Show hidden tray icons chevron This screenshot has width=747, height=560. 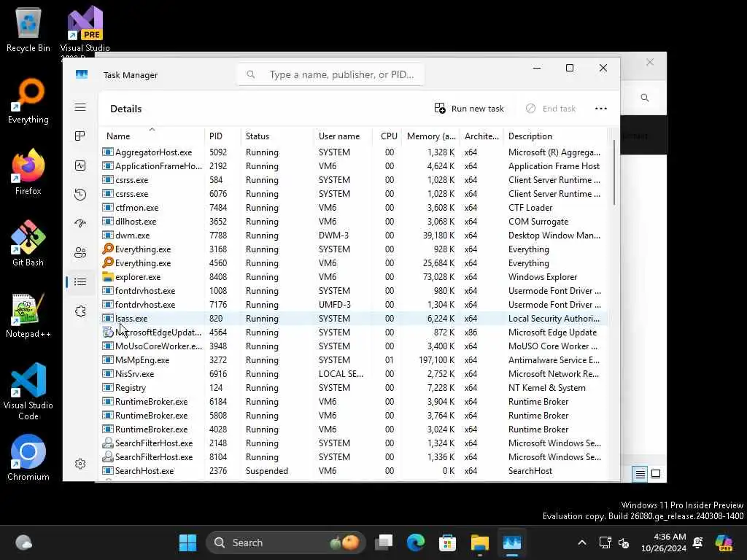(581, 542)
